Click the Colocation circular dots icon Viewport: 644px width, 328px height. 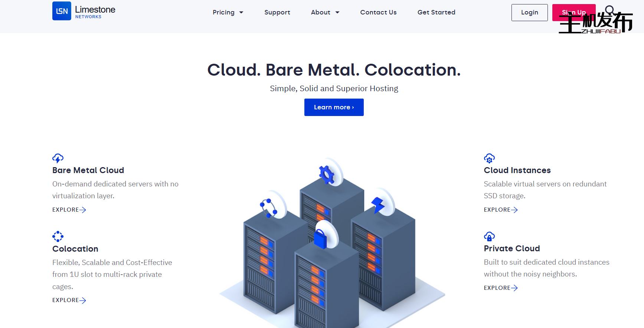point(58,236)
